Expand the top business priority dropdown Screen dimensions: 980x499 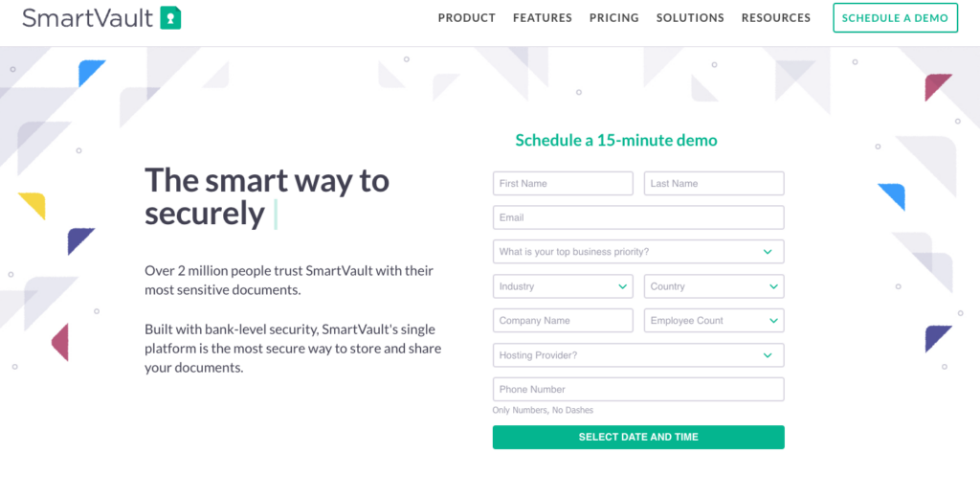638,252
